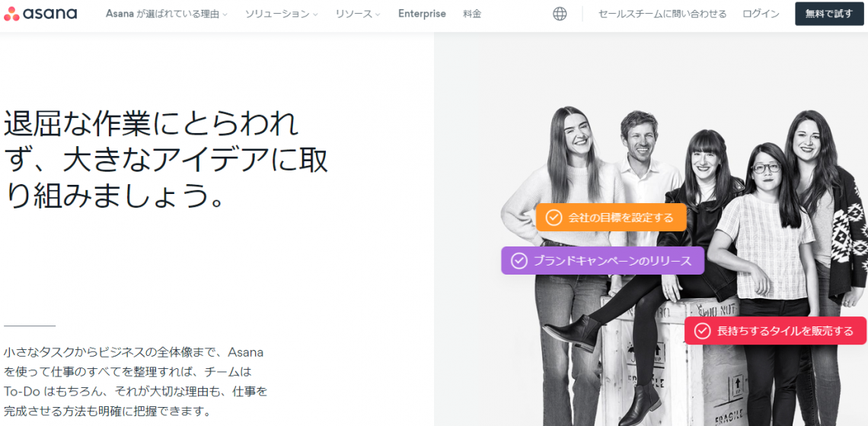Image resolution: width=868 pixels, height=426 pixels.
Task: Expand the Asana が選ばれている理由 menu
Action: (167, 14)
